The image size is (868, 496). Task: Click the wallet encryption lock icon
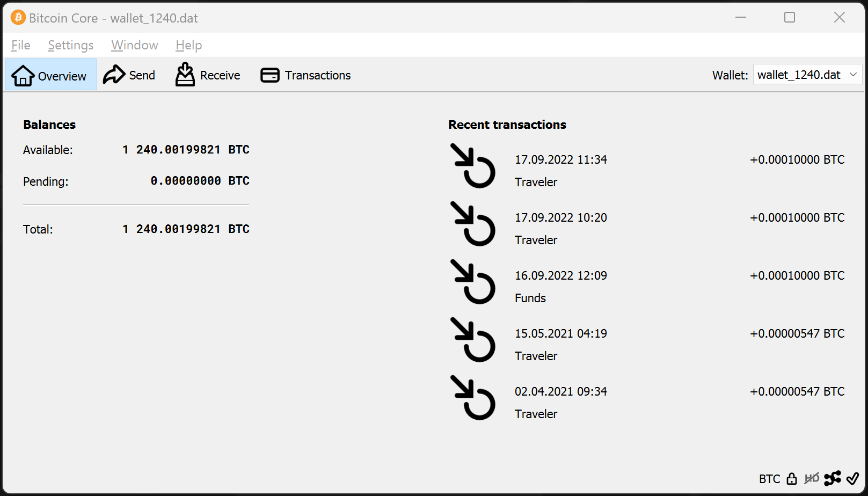tap(792, 479)
